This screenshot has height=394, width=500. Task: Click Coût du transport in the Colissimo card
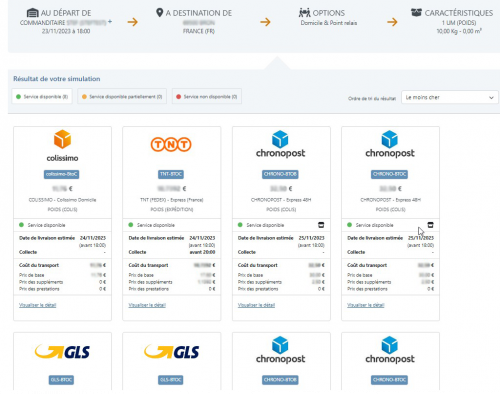(x=39, y=265)
